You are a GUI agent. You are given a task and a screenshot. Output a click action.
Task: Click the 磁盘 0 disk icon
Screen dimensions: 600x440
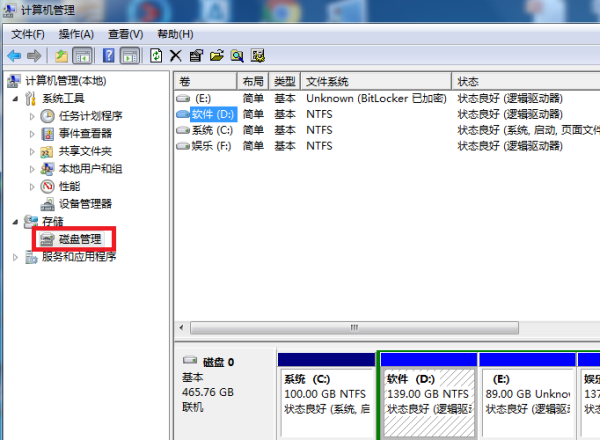click(x=190, y=360)
